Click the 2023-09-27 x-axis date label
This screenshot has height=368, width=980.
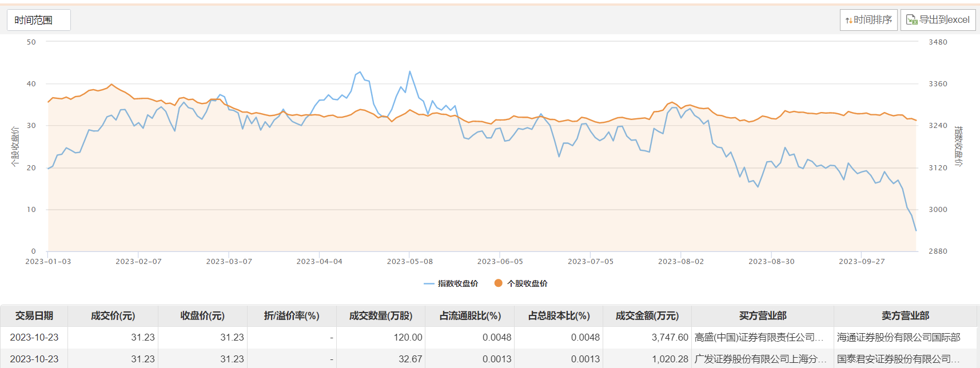862,262
